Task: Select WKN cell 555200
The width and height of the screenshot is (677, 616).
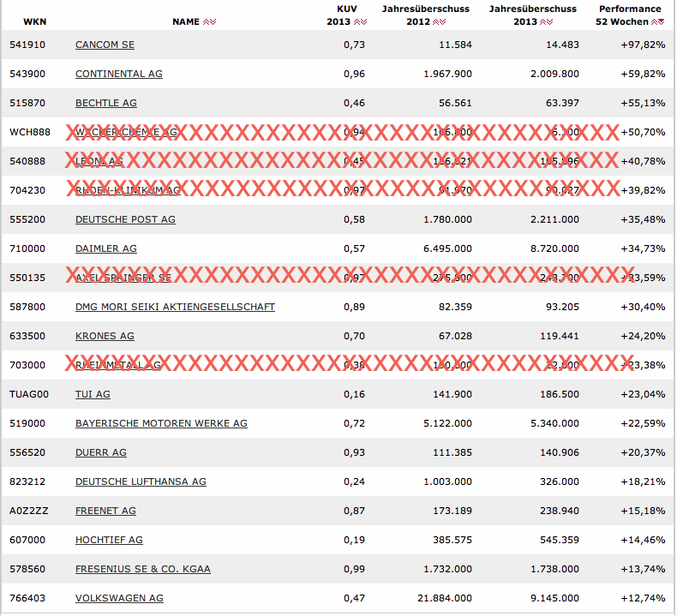Action: point(27,219)
